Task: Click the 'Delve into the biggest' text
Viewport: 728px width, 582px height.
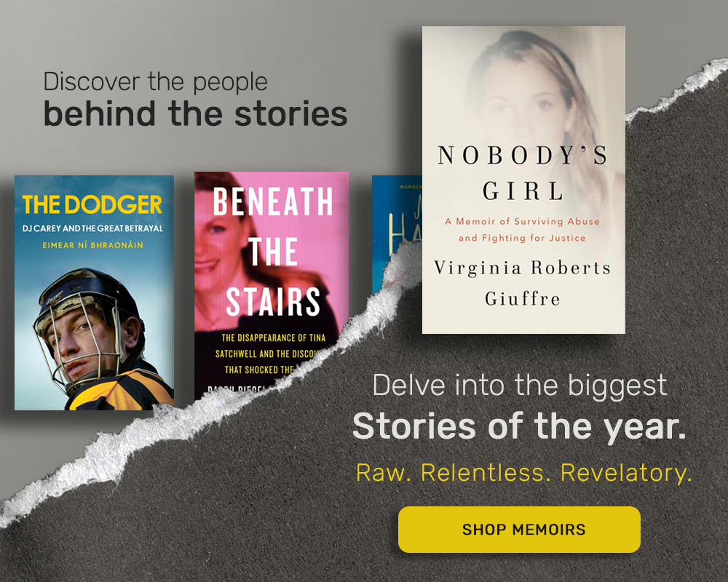Action: point(520,386)
